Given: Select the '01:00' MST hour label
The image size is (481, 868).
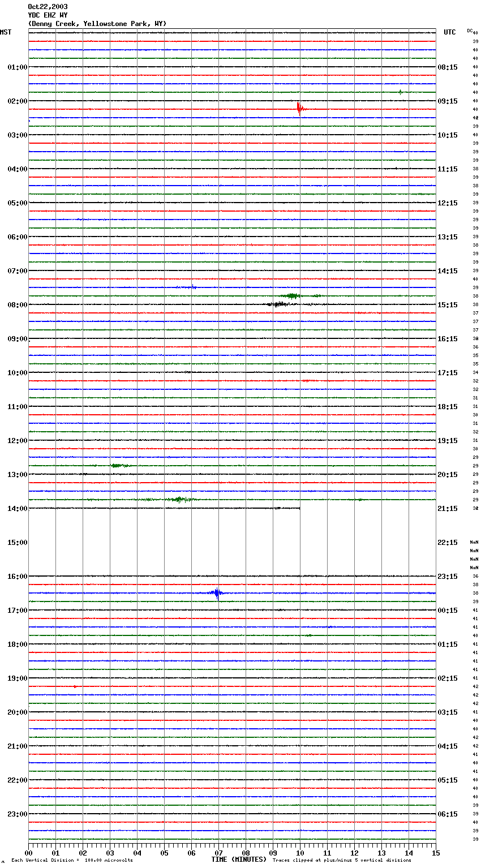Looking at the screenshot, I should pos(18,67).
